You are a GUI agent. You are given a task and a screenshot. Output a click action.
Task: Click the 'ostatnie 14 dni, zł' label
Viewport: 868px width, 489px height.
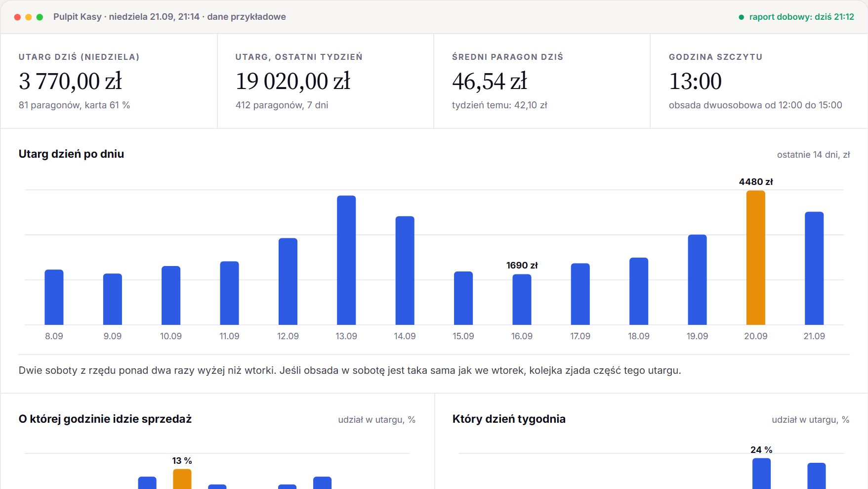[x=813, y=155]
